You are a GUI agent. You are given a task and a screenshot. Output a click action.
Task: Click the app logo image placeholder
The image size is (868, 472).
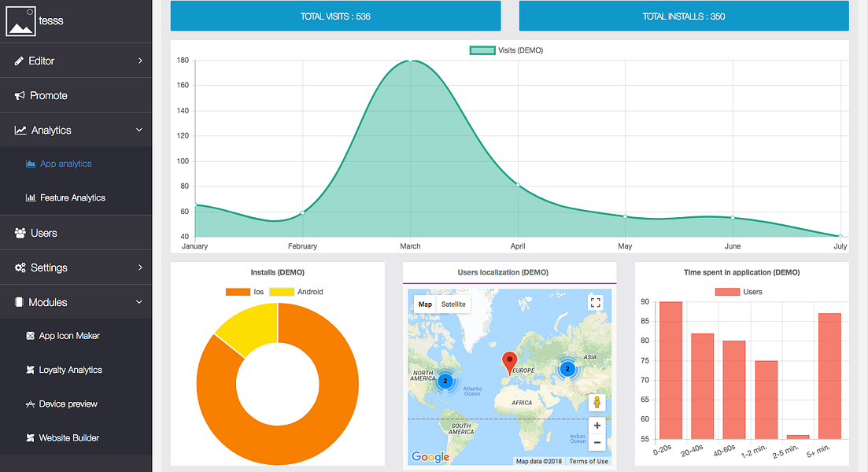click(x=20, y=21)
